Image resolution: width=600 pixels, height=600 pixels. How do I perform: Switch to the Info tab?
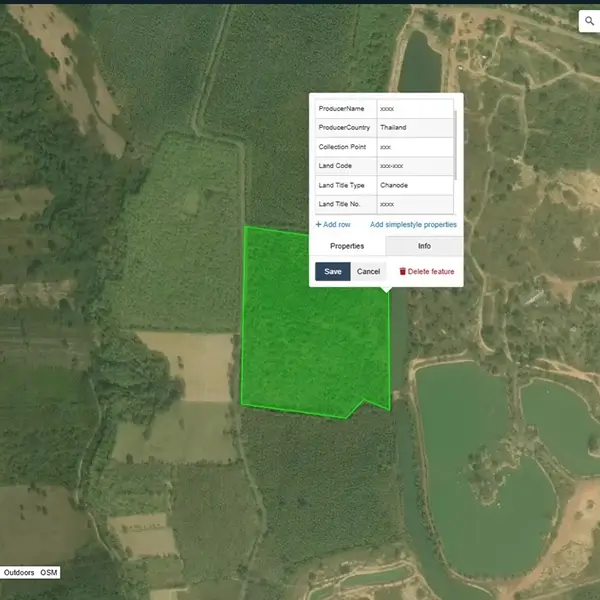point(424,246)
